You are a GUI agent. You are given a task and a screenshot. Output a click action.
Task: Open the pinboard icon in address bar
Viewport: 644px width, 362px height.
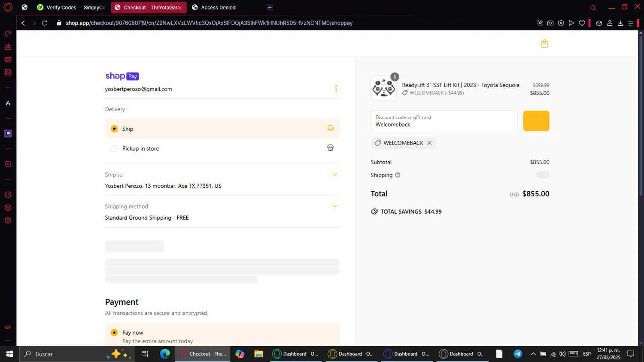[x=540, y=23]
